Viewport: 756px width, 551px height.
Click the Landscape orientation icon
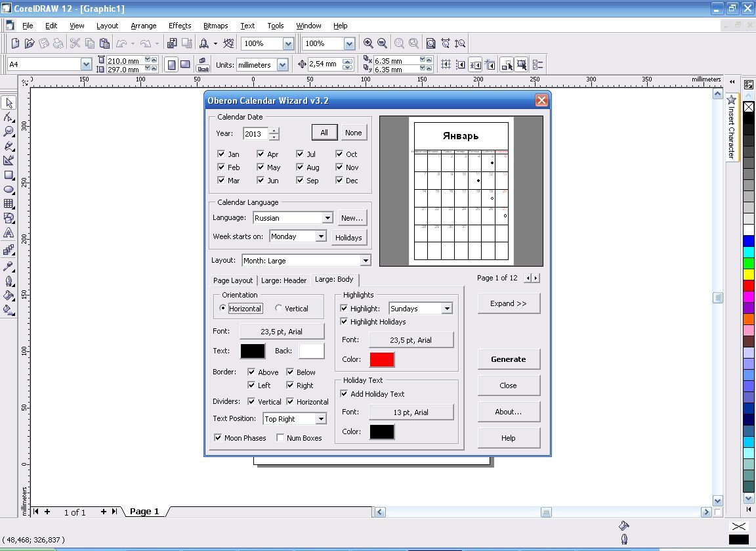(184, 64)
